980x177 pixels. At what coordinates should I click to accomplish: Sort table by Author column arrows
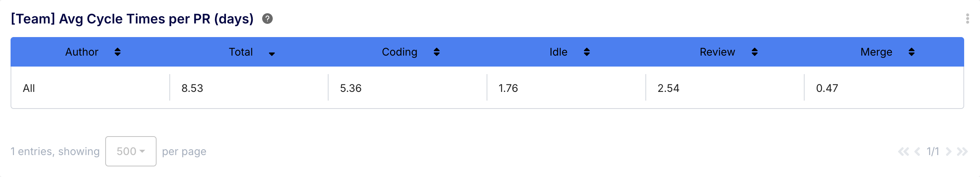coord(118,52)
